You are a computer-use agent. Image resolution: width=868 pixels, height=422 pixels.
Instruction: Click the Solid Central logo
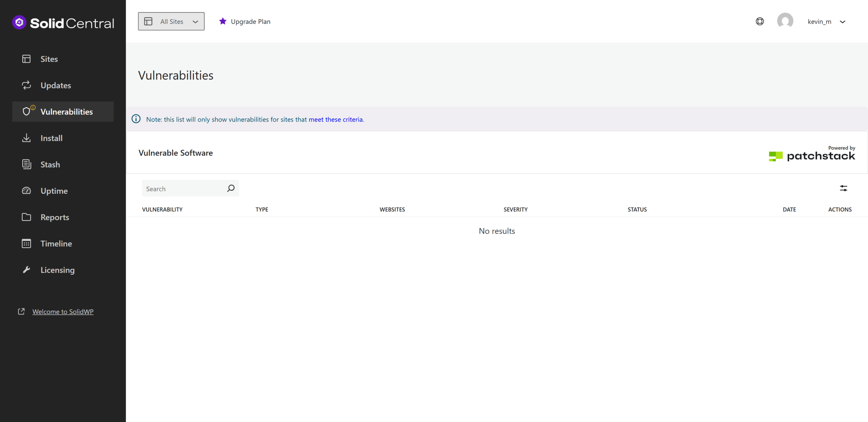(x=63, y=22)
